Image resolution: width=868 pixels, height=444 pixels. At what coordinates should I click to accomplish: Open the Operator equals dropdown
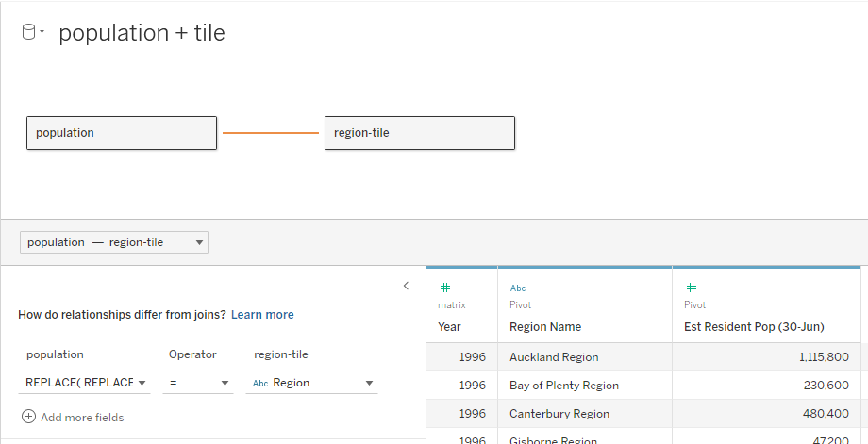(x=198, y=383)
